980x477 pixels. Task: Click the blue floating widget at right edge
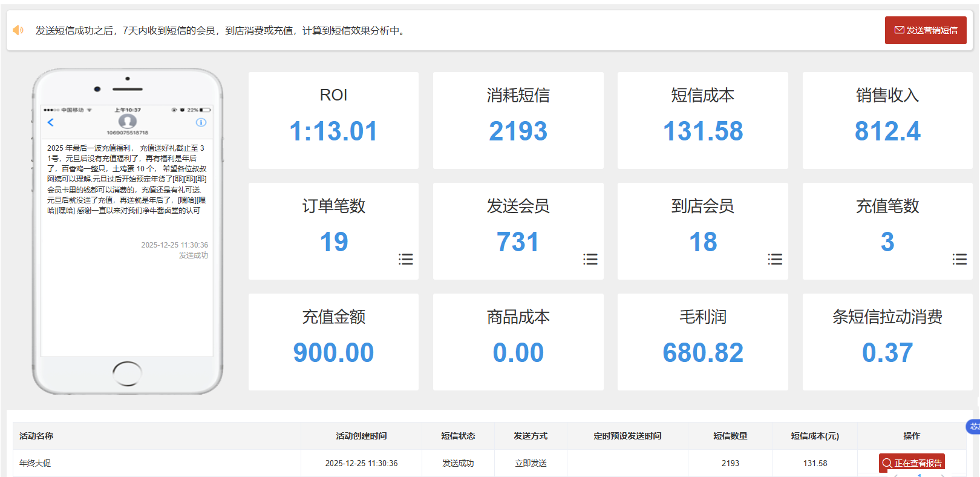[x=973, y=427]
